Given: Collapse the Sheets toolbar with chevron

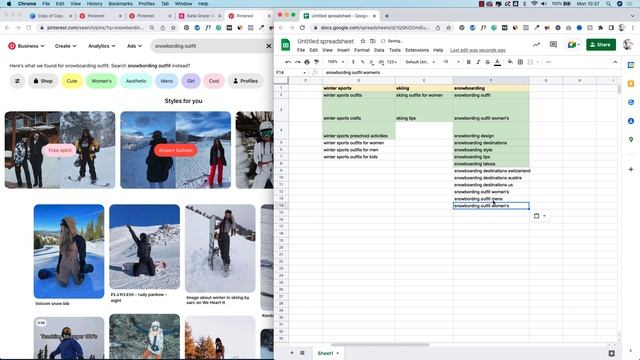Looking at the screenshot, I should 615,62.
